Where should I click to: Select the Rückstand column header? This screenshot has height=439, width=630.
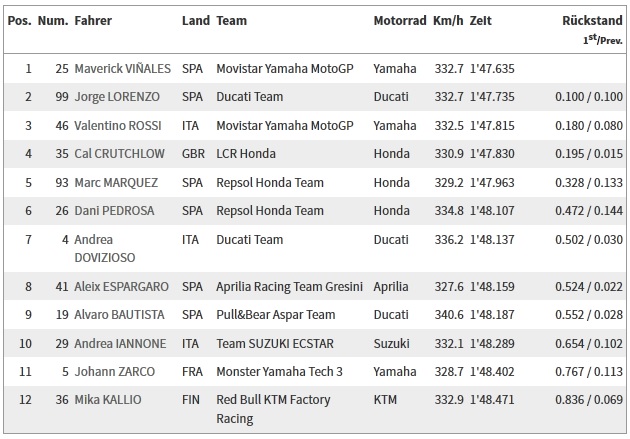click(592, 20)
